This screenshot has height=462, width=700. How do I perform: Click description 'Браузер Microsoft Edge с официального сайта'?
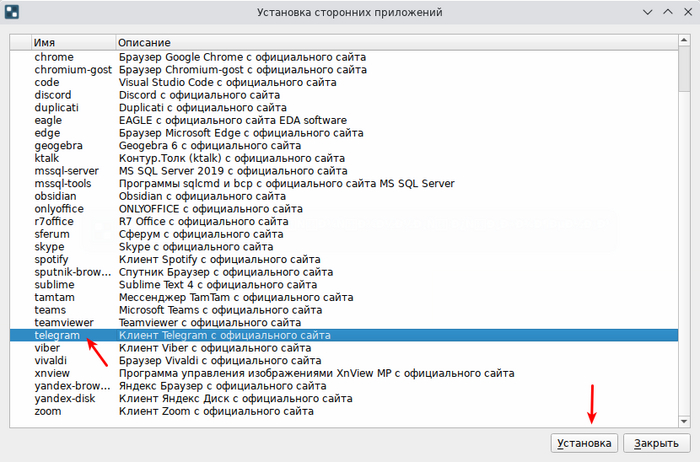pyautogui.click(x=241, y=133)
